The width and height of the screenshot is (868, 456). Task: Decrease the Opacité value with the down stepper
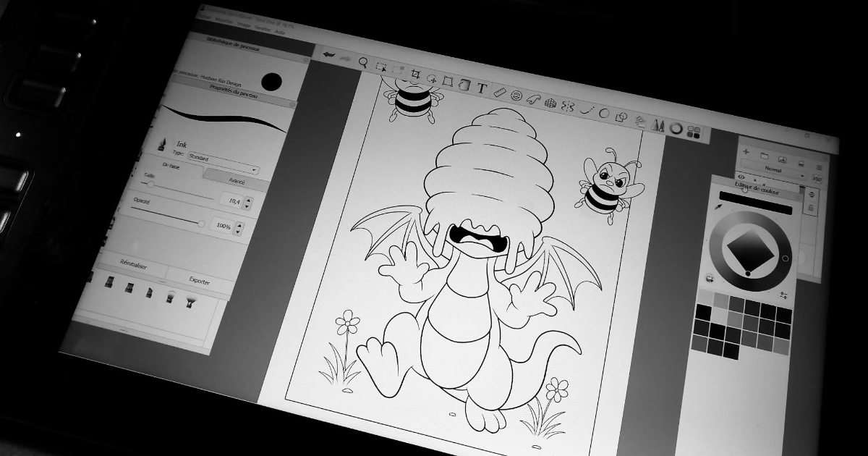[239, 232]
